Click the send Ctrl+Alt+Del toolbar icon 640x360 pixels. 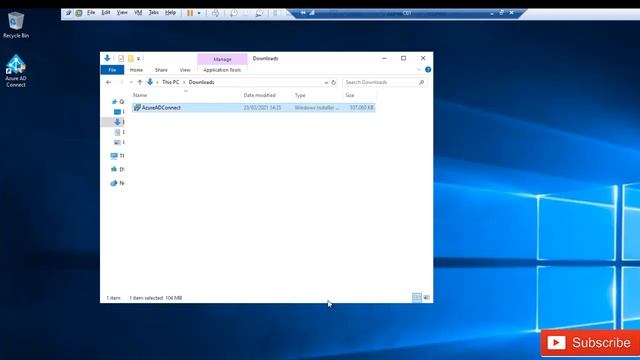215,13
